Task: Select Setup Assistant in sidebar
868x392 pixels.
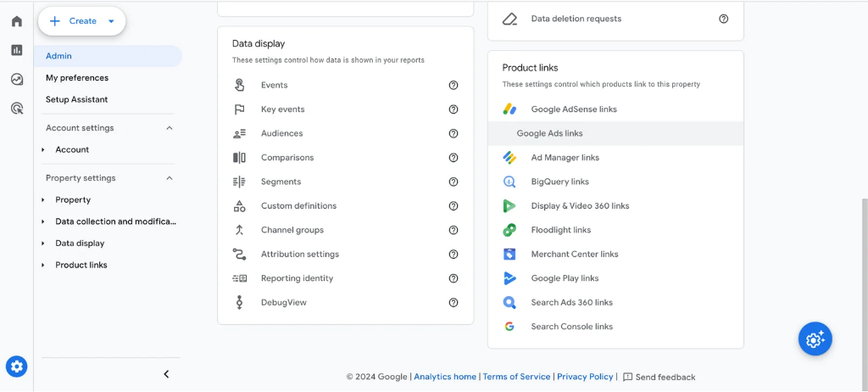Action: pyautogui.click(x=77, y=100)
